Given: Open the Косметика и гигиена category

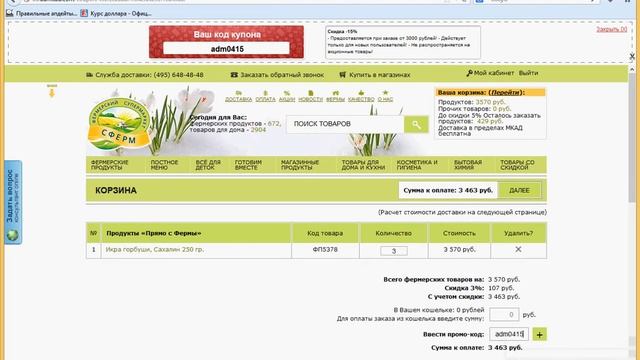Looking at the screenshot, I should [x=417, y=165].
